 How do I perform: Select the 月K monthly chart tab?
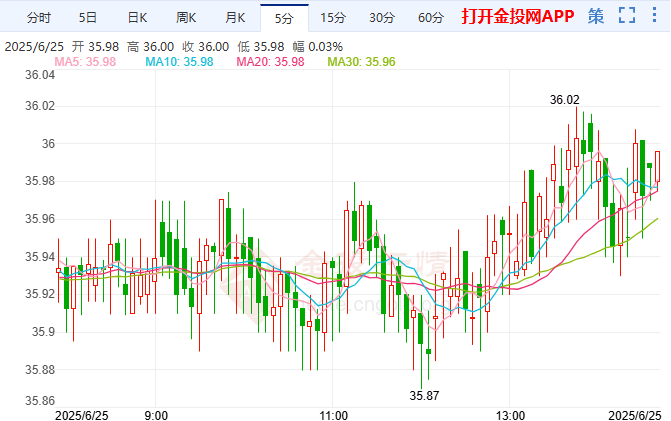(235, 17)
